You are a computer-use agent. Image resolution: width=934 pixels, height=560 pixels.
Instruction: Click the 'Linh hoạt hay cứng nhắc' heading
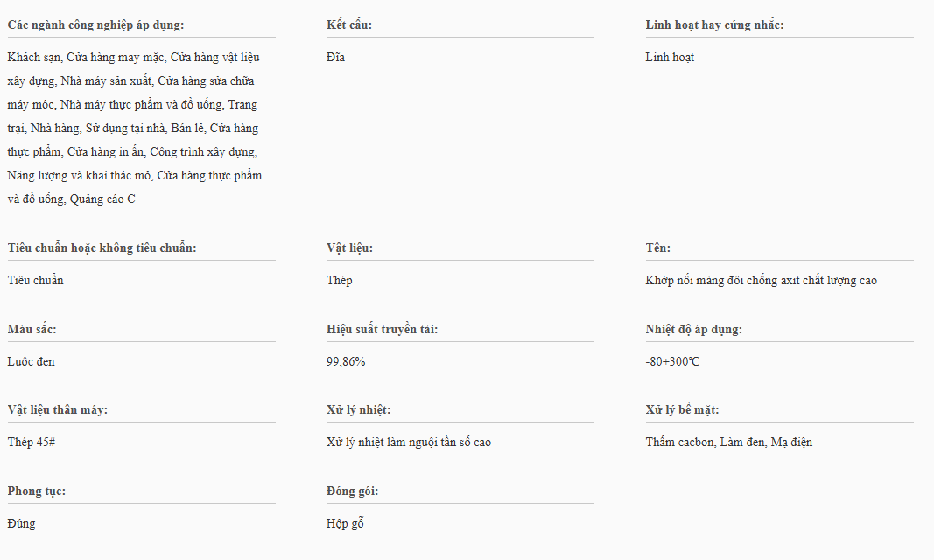714,24
